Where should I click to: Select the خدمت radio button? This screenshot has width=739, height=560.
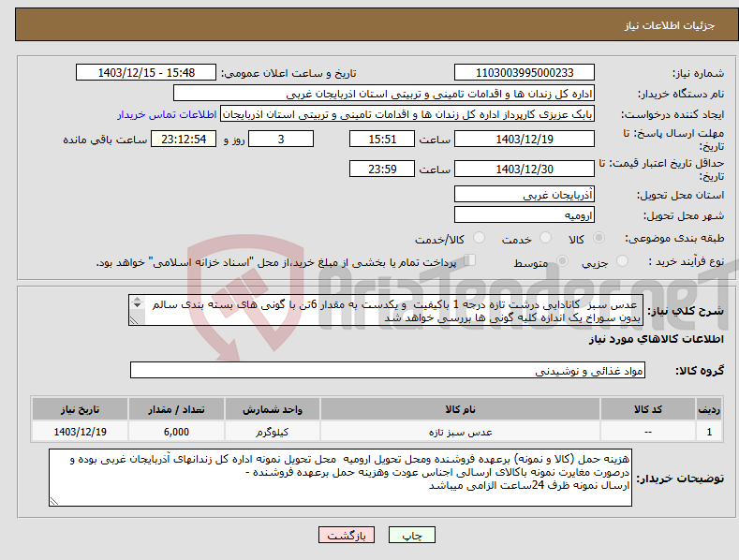click(x=545, y=238)
